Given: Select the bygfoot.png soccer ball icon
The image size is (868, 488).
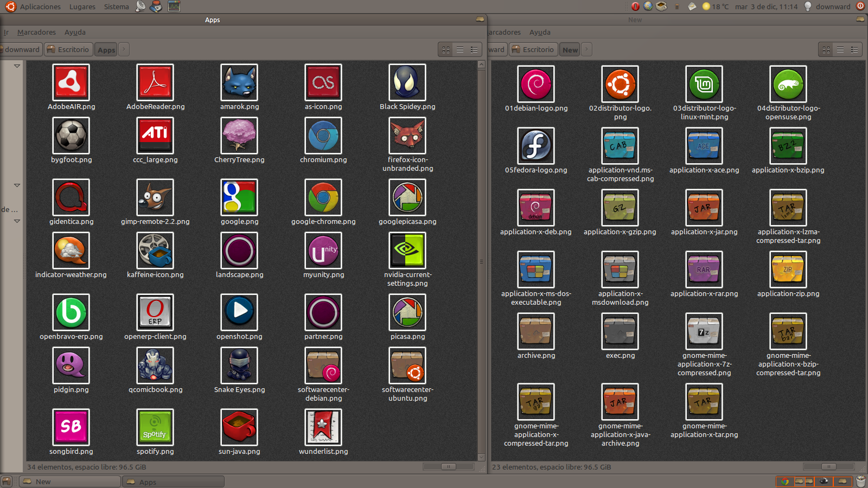Looking at the screenshot, I should tap(71, 136).
